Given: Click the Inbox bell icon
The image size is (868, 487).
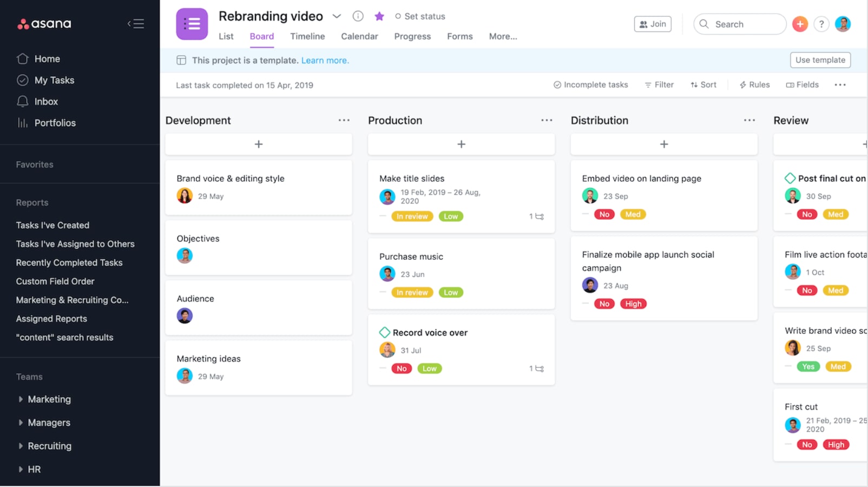Looking at the screenshot, I should coord(22,101).
